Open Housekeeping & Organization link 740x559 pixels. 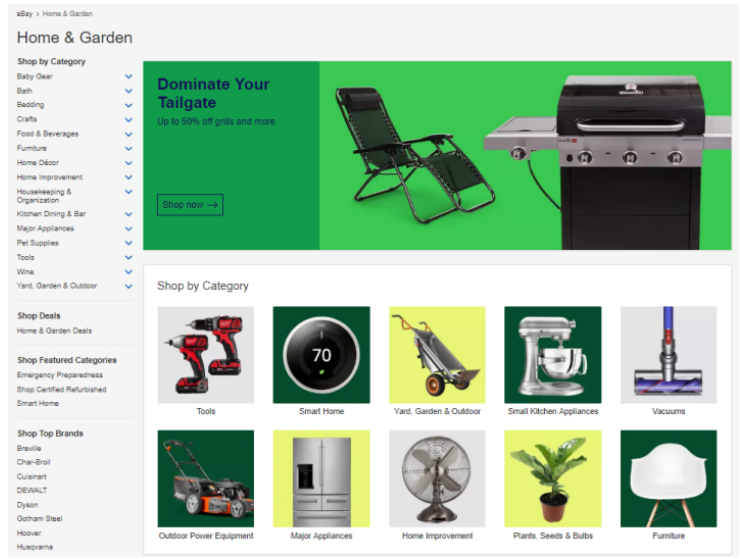click(x=44, y=196)
